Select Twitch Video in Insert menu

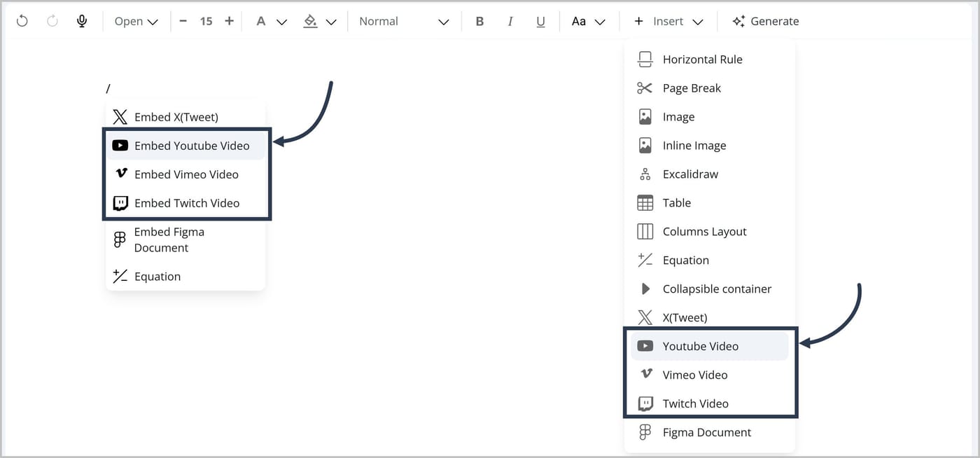click(710, 403)
